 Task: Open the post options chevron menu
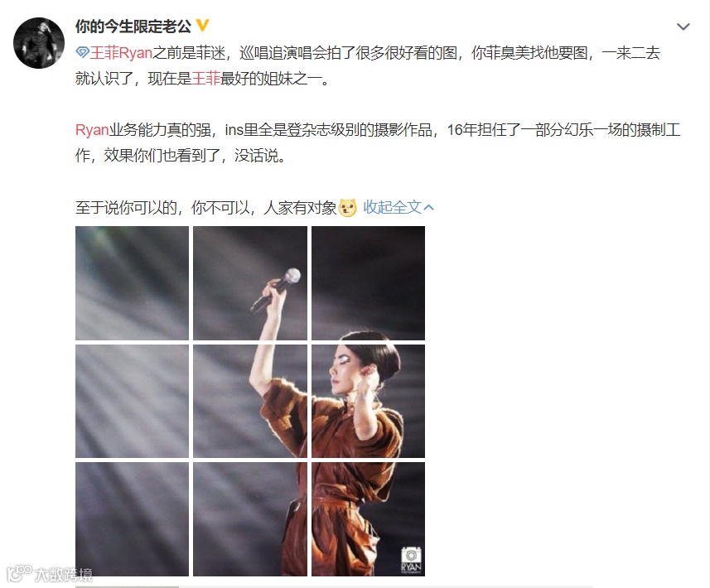tap(683, 27)
